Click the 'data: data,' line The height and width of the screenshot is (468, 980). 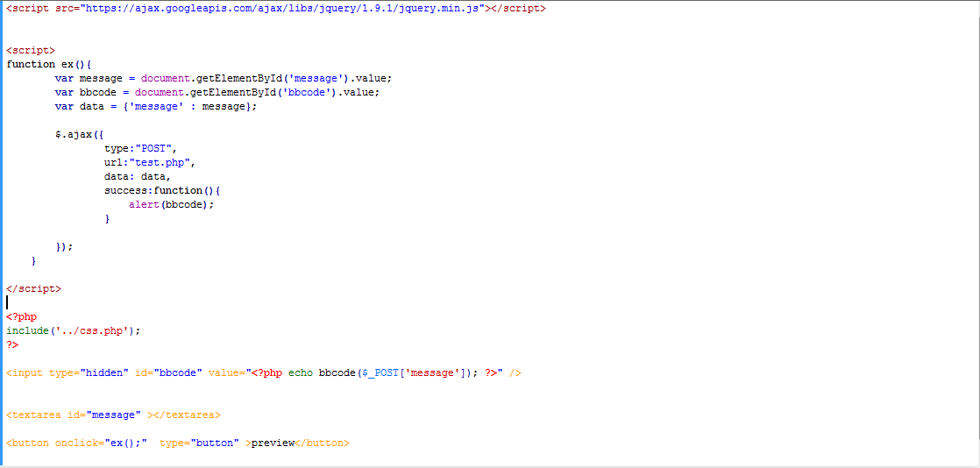[138, 176]
